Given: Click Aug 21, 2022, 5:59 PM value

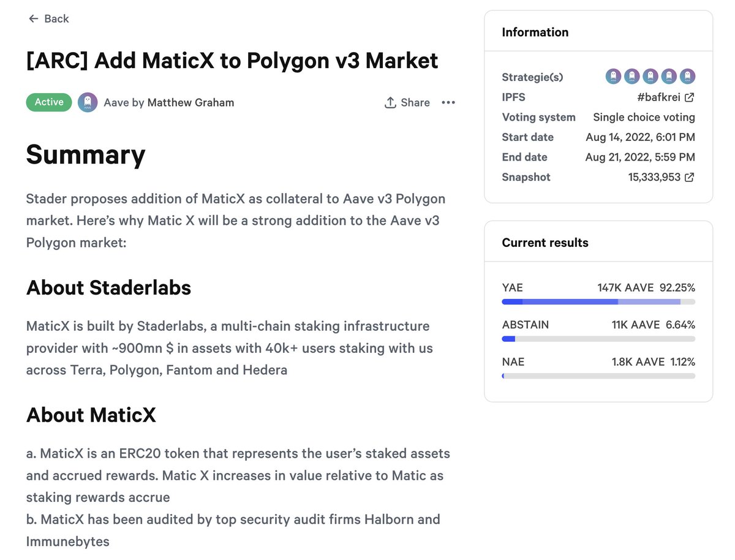Looking at the screenshot, I should point(640,157).
